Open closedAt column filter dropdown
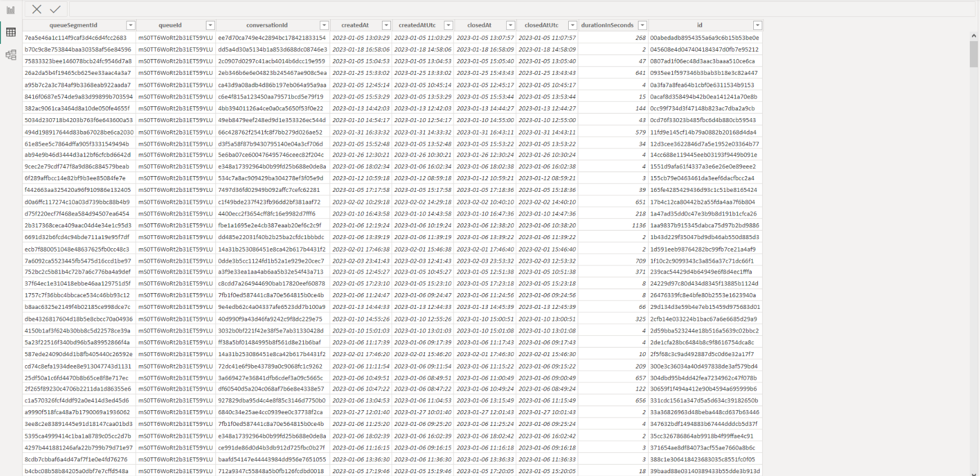The height and width of the screenshot is (476, 980). click(510, 25)
